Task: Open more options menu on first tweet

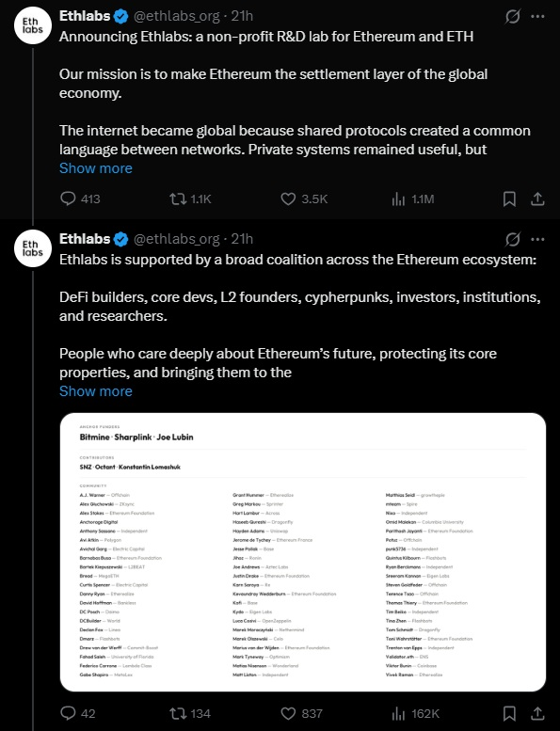Action: [537, 16]
